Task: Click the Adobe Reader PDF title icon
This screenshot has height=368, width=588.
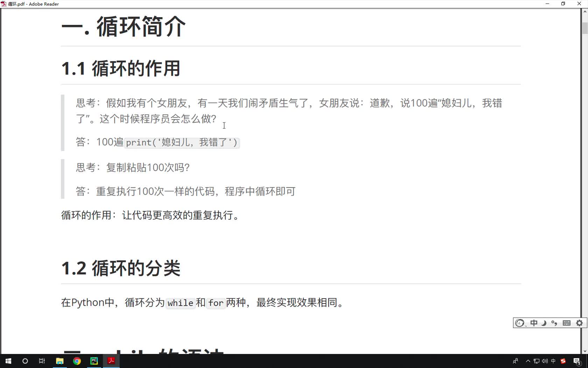Action: pos(3,4)
